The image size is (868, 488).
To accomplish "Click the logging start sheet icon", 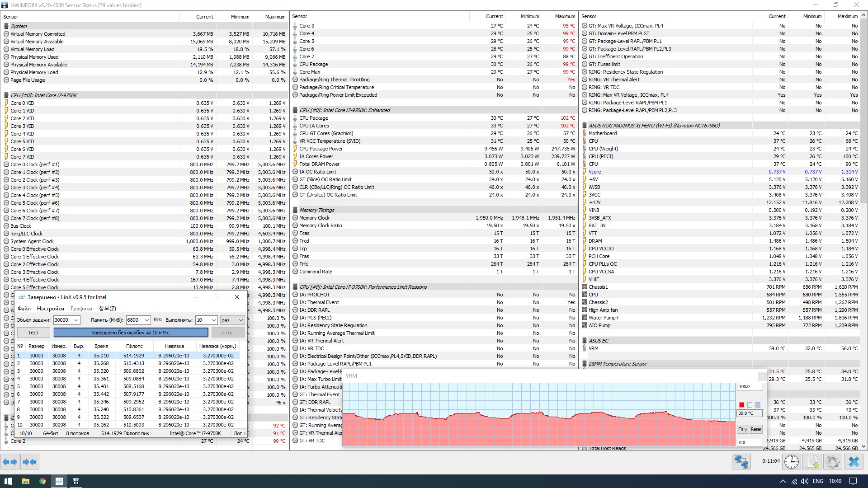I will point(812,462).
